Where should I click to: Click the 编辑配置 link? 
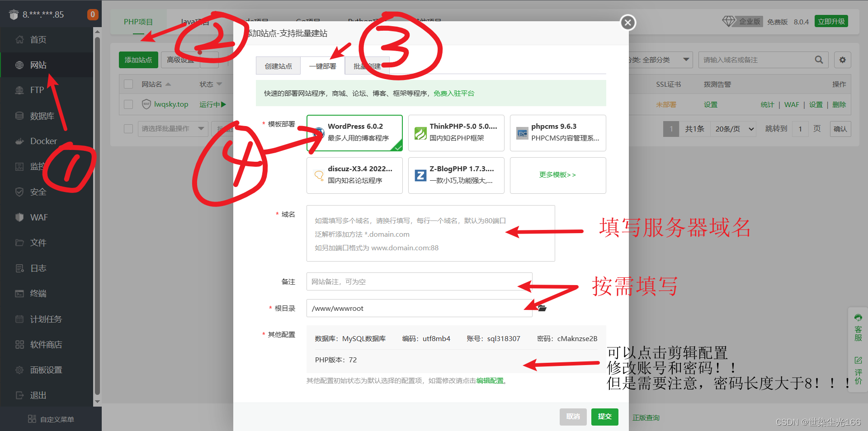pyautogui.click(x=490, y=381)
